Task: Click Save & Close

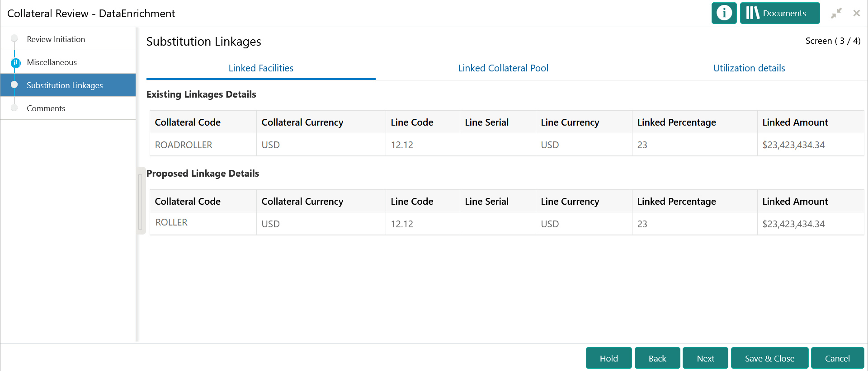Action: point(769,358)
